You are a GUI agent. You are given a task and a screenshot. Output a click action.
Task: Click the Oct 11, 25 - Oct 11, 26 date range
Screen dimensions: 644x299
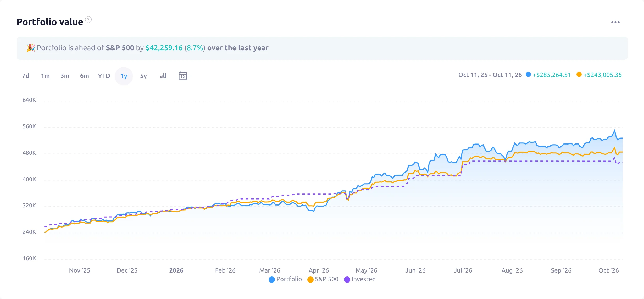(490, 75)
